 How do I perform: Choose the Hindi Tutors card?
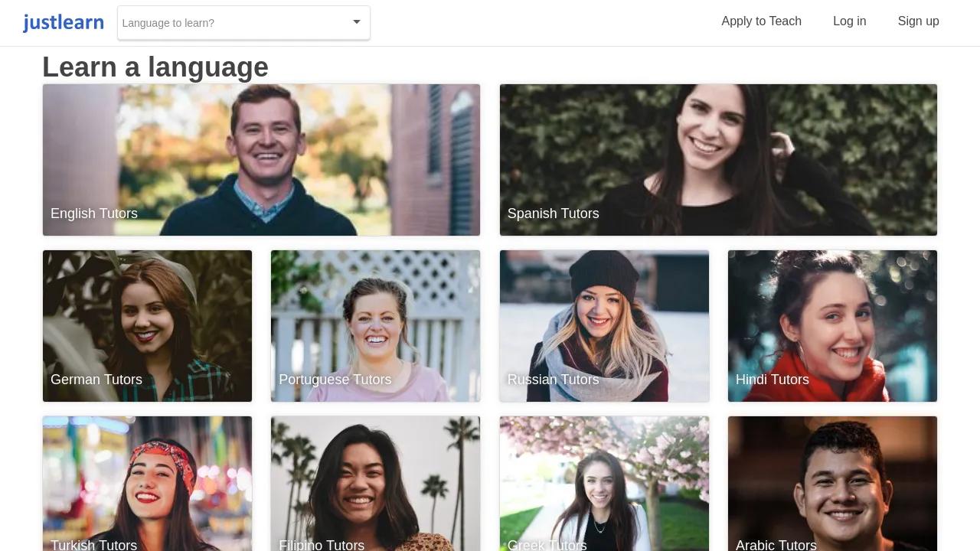[832, 326]
